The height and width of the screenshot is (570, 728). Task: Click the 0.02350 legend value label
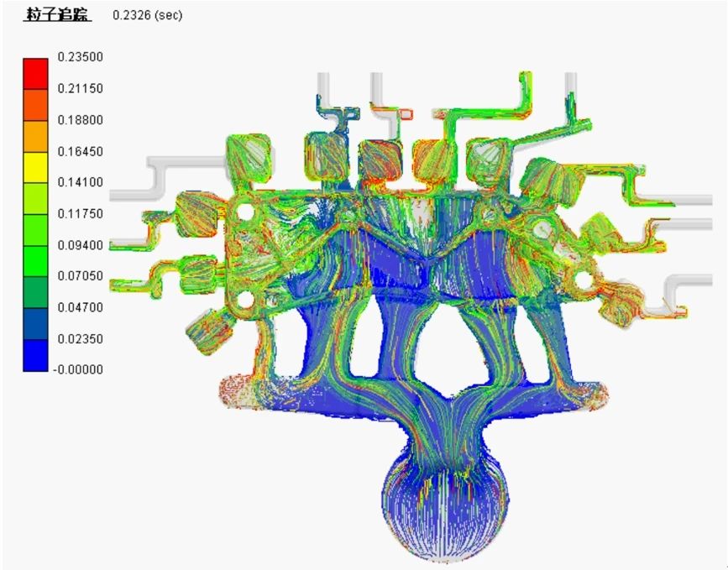pos(79,338)
